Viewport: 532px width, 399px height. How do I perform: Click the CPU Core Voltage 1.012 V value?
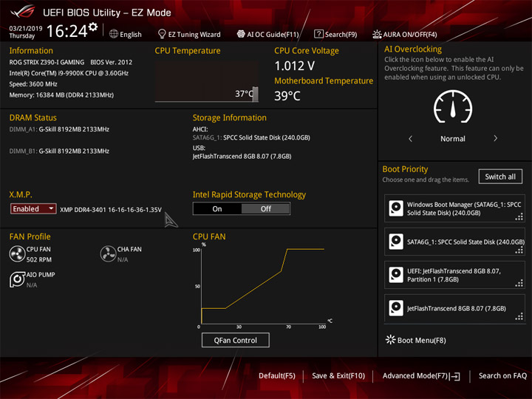(x=295, y=66)
